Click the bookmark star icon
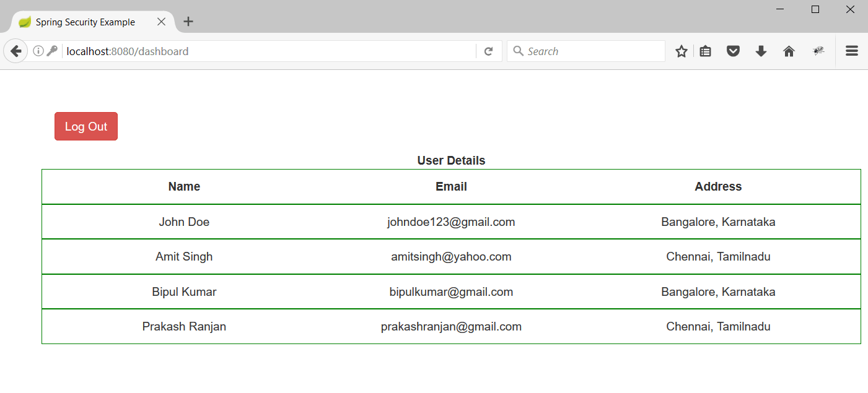 (681, 51)
